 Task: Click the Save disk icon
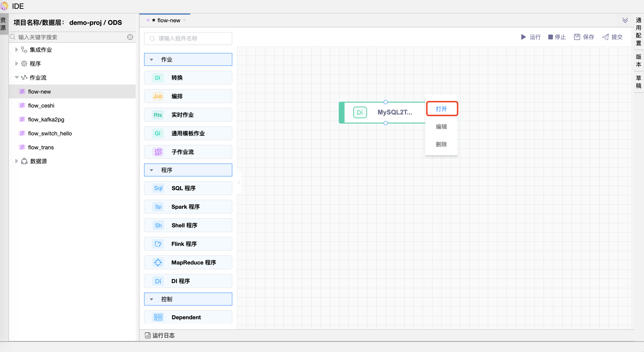pos(577,37)
